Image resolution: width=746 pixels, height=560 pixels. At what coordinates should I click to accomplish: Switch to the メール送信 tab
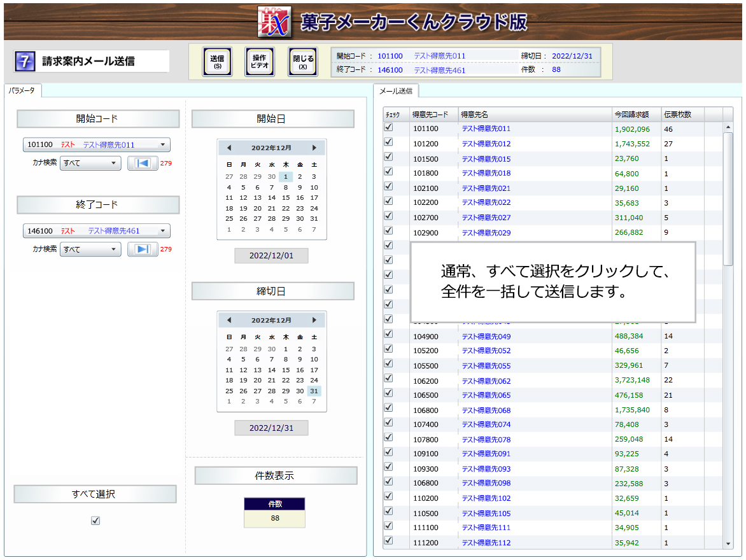[x=396, y=91]
